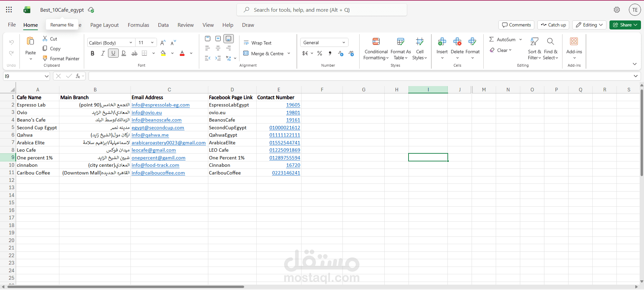Pick the fill colour bucket swatch

click(163, 53)
